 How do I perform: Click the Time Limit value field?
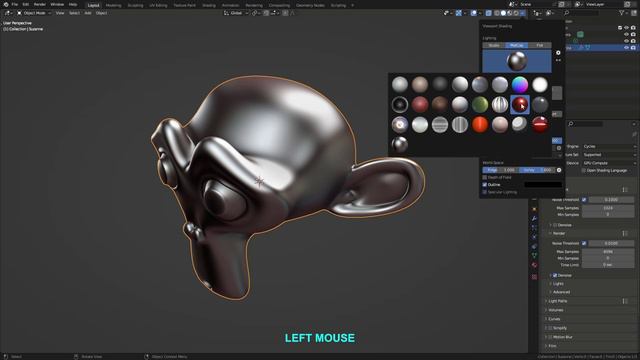608,265
